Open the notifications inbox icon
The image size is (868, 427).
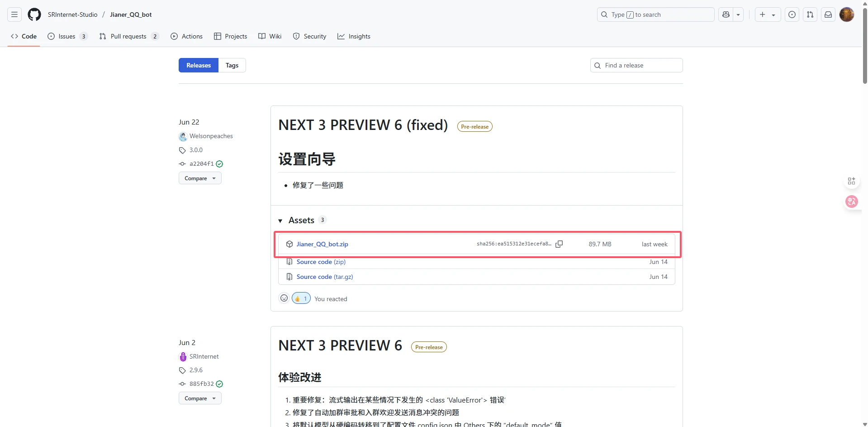pos(828,14)
